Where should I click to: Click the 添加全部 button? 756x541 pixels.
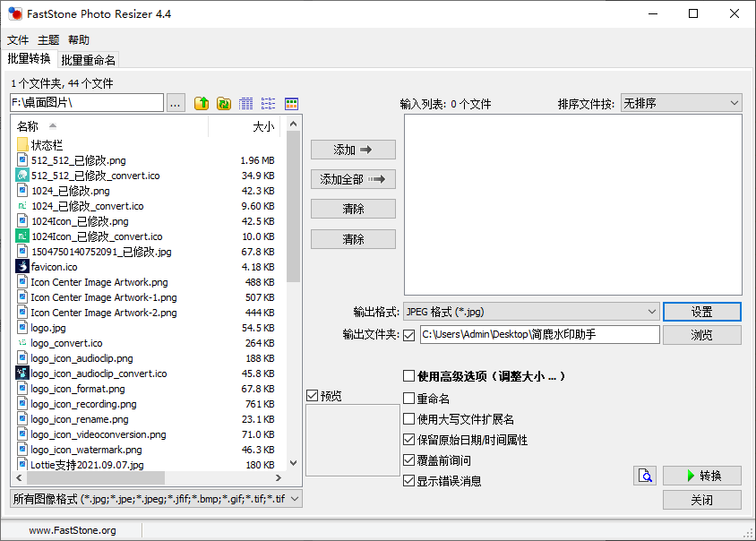tap(353, 179)
